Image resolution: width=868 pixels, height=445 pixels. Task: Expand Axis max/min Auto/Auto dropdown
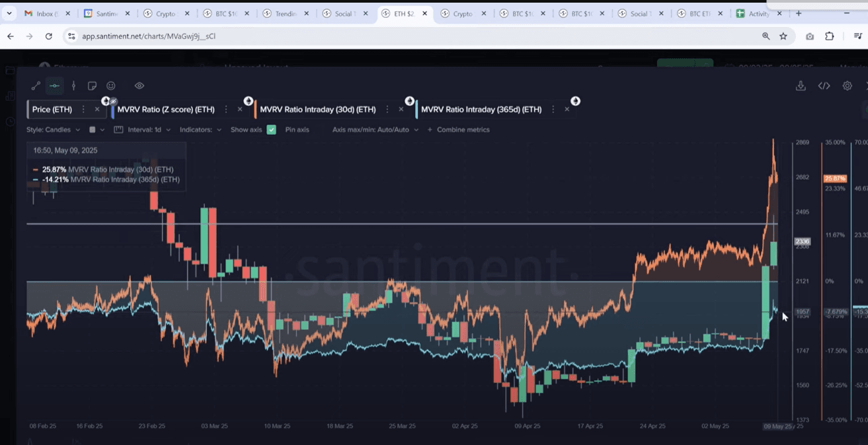coord(375,130)
